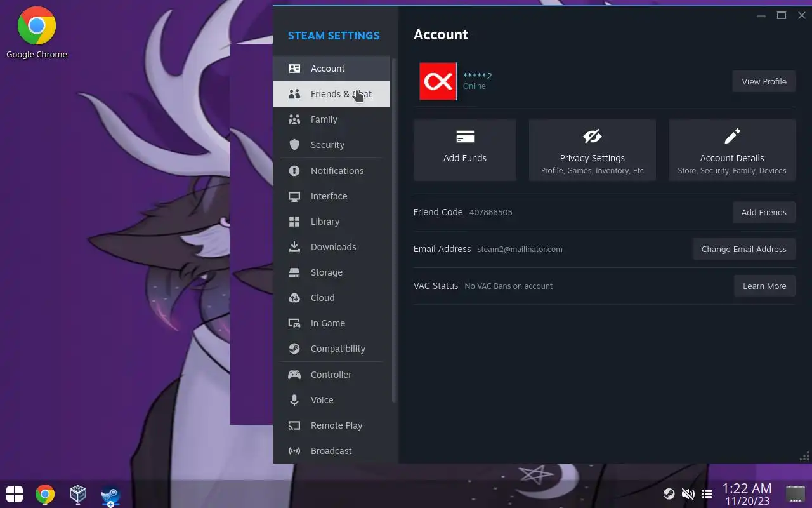The height and width of the screenshot is (508, 812).
Task: Click the Downloads arrow icon
Action: click(x=294, y=247)
